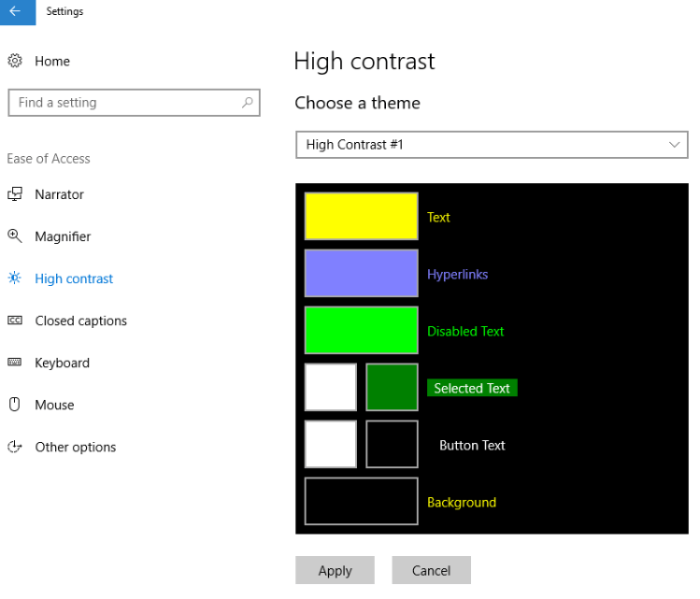This screenshot has width=700, height=599.
Task: Click the Choose a theme heading
Action: click(x=357, y=103)
